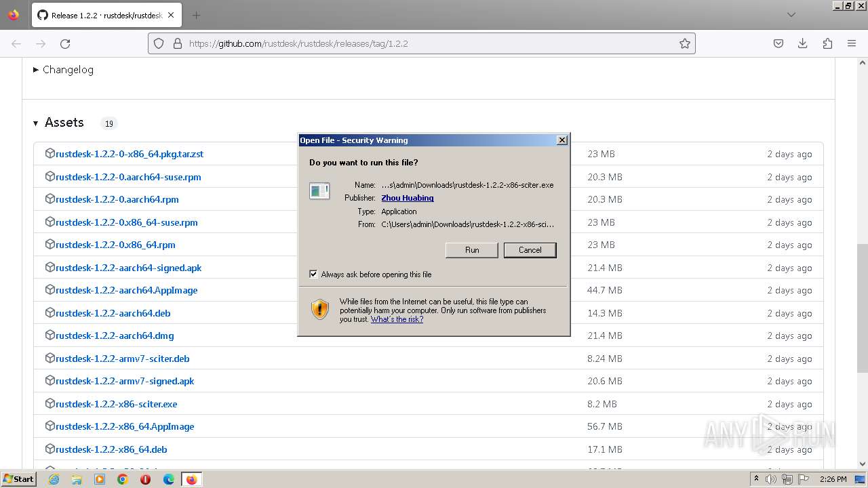
Task: Click the 8.2 MB size of x86-sciter.exe
Action: (602, 404)
